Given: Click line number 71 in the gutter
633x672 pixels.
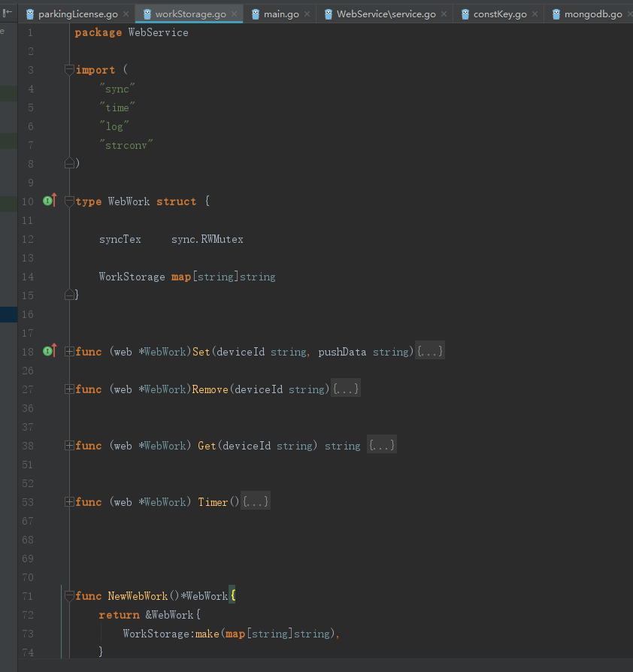Looking at the screenshot, I should point(28,596).
